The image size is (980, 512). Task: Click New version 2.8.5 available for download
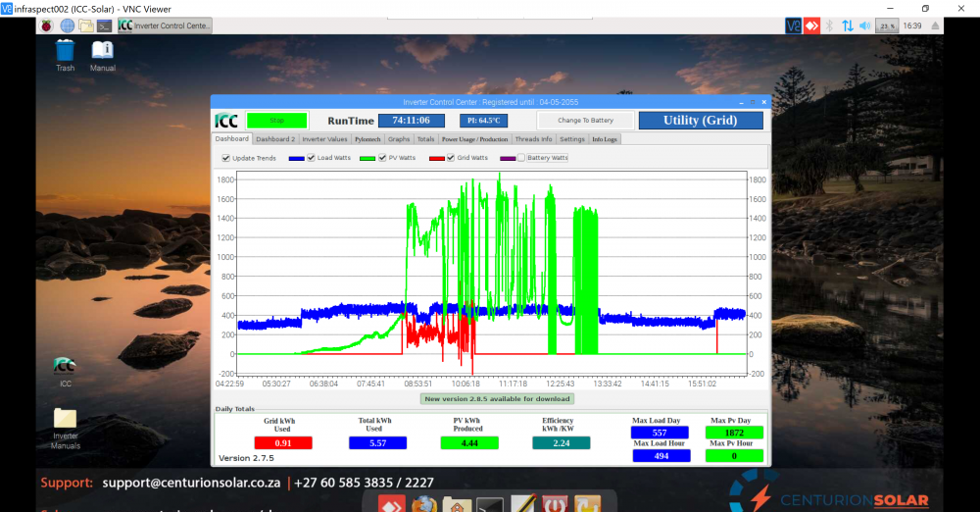(x=497, y=398)
